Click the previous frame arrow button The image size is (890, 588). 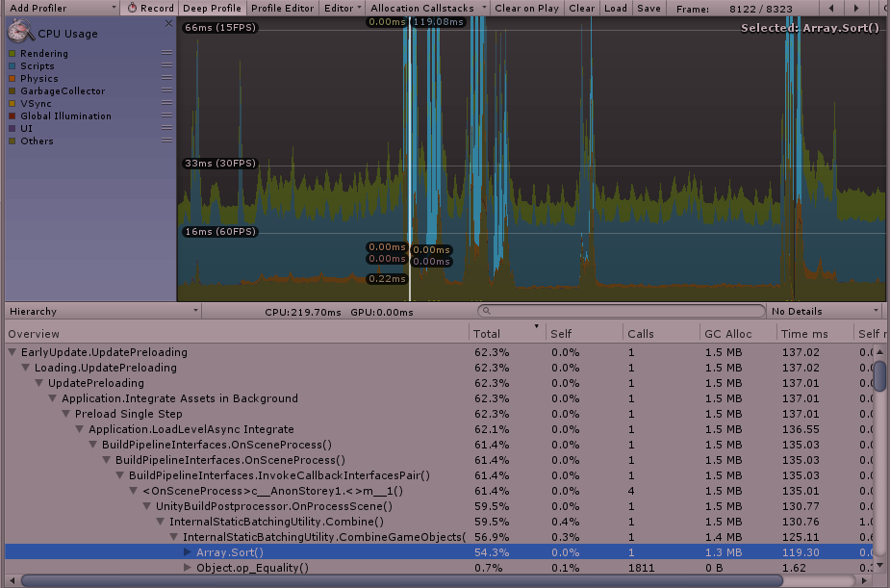(830, 8)
